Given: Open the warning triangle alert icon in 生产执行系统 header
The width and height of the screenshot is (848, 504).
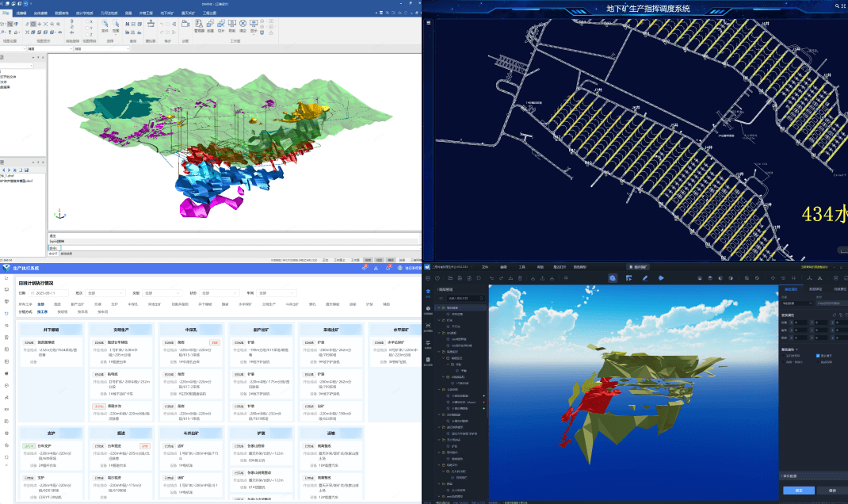Looking at the screenshot, I should 376,268.
